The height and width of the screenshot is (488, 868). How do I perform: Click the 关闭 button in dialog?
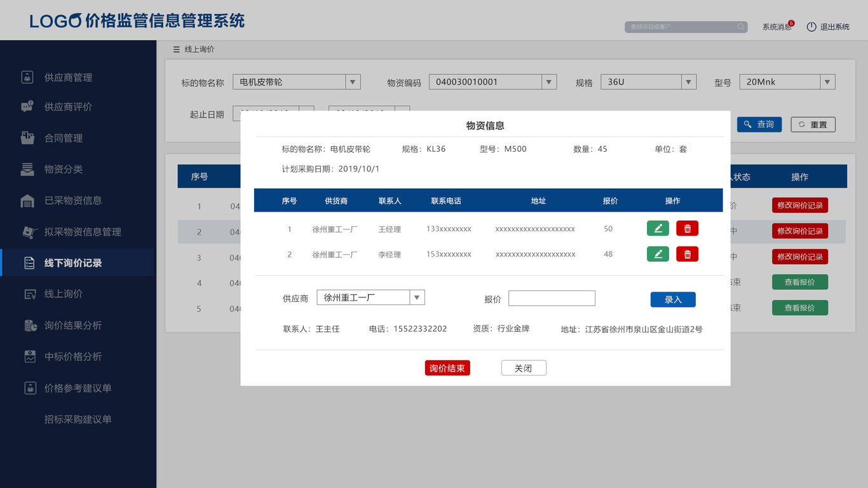coord(524,368)
